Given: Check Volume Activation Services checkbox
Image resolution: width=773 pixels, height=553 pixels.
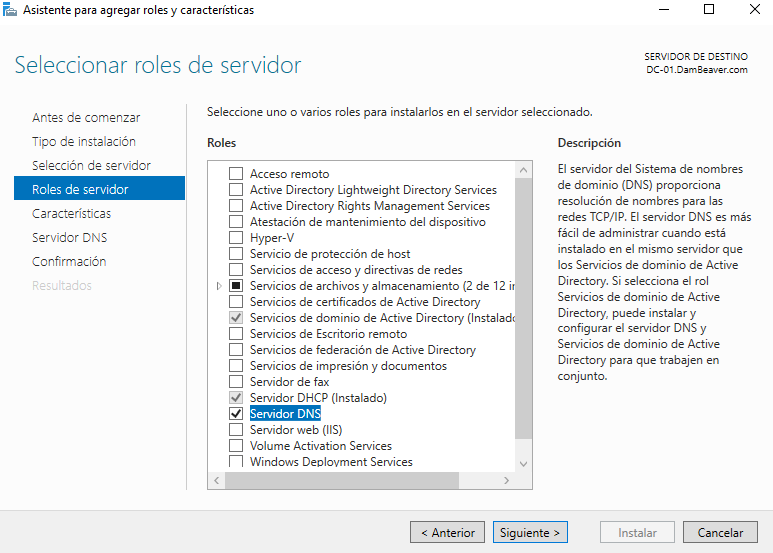Looking at the screenshot, I should (x=236, y=446).
